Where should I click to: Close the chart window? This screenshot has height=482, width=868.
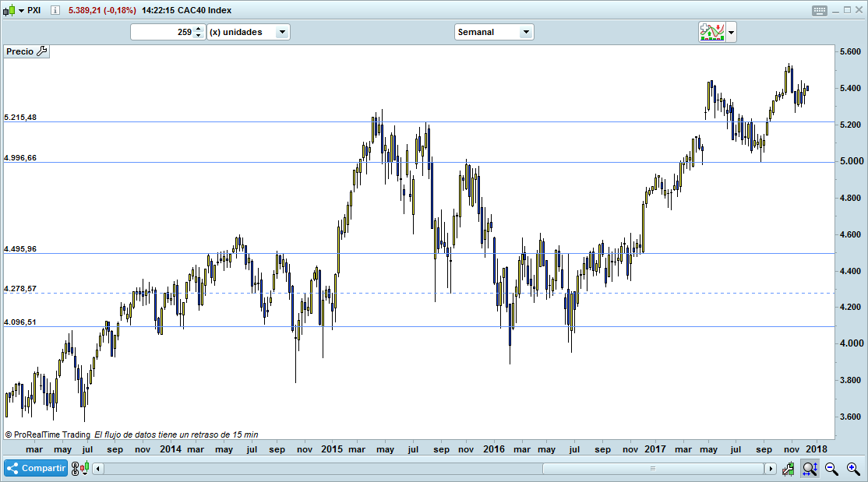tap(859, 10)
